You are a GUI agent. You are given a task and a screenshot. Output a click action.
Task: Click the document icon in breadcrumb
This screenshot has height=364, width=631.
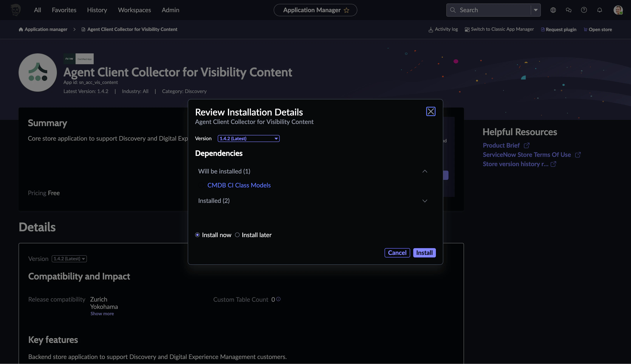[83, 30]
